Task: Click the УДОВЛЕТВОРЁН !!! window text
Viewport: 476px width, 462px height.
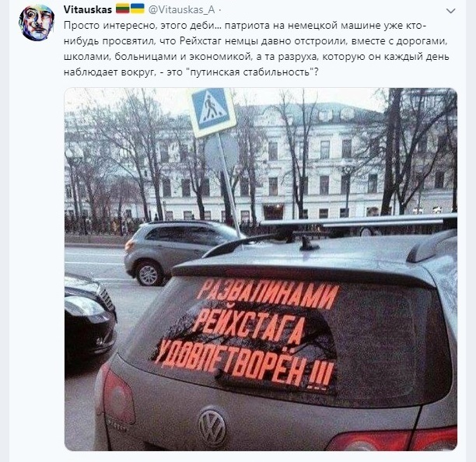Action: pos(245,366)
